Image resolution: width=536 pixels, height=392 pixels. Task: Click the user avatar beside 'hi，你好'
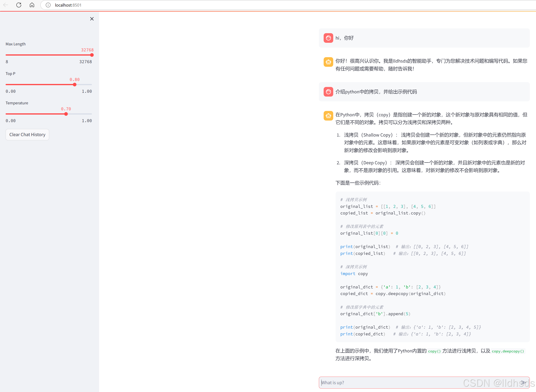(x=328, y=38)
